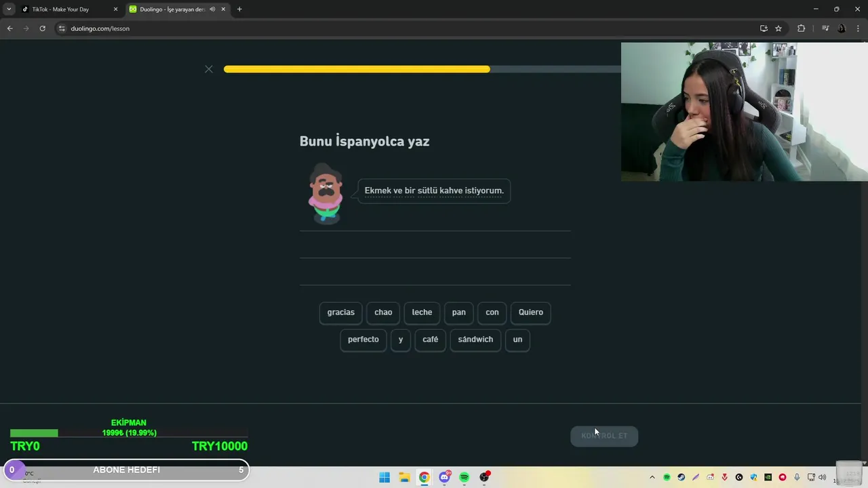Mute the Duolingo tab audio icon
Screen dimensions: 868x488
[212, 9]
